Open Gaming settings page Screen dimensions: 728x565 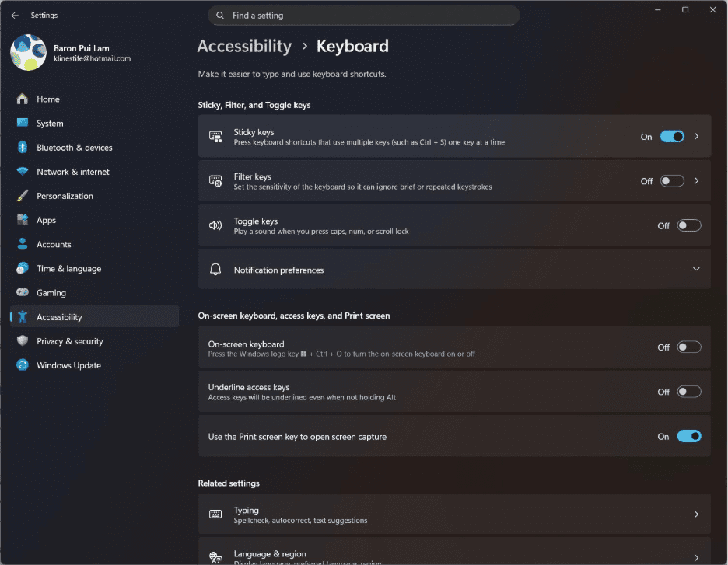[94, 292]
